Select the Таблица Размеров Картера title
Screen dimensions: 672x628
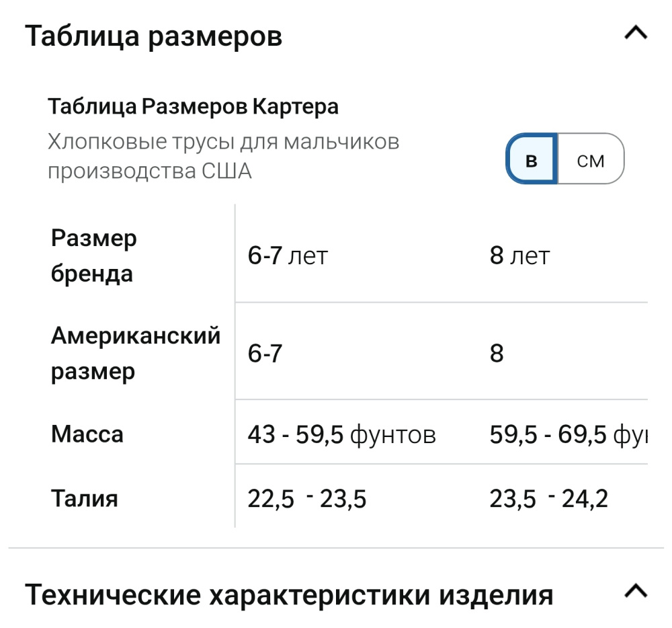point(193,106)
